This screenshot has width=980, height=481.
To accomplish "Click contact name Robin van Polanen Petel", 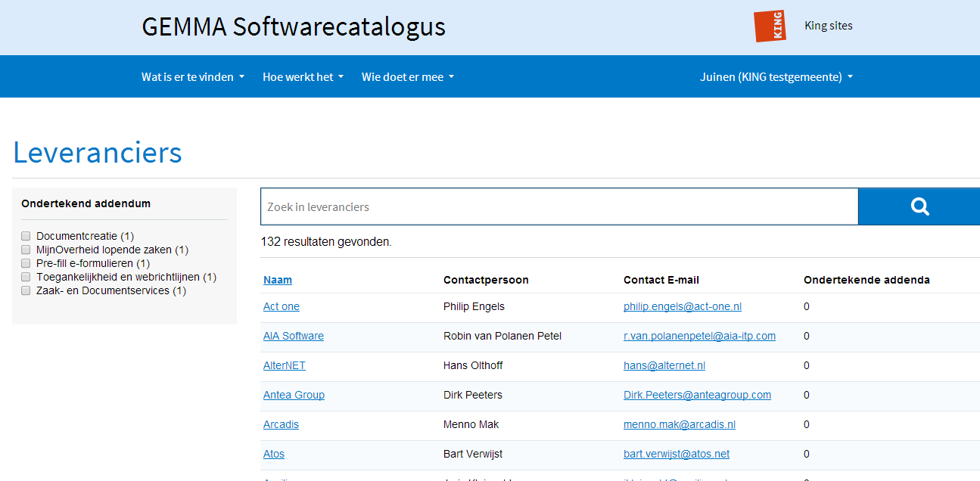I will tap(502, 336).
